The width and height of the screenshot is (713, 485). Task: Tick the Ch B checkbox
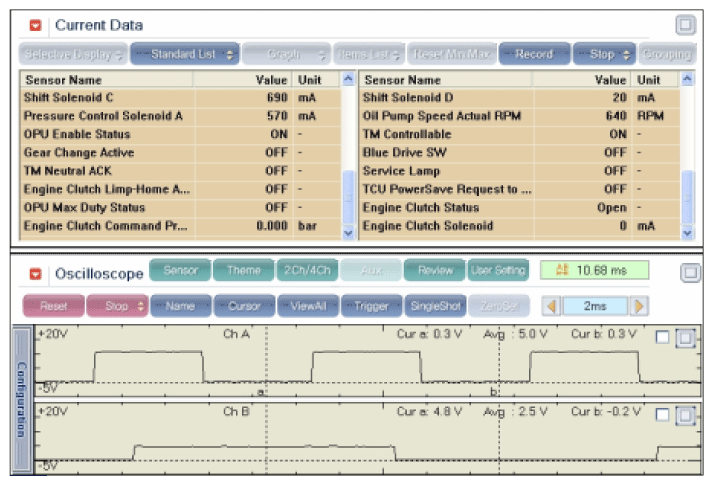(663, 415)
